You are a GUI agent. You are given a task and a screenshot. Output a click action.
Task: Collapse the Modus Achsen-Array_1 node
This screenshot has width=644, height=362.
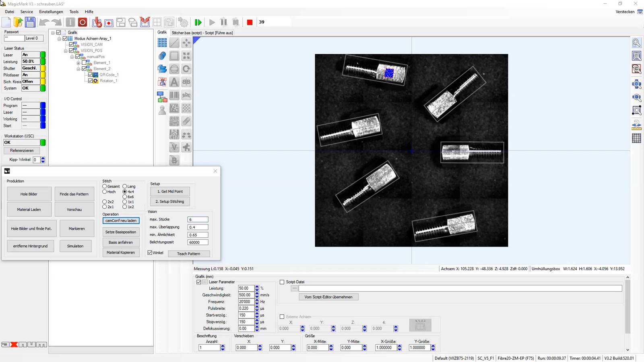pyautogui.click(x=59, y=39)
